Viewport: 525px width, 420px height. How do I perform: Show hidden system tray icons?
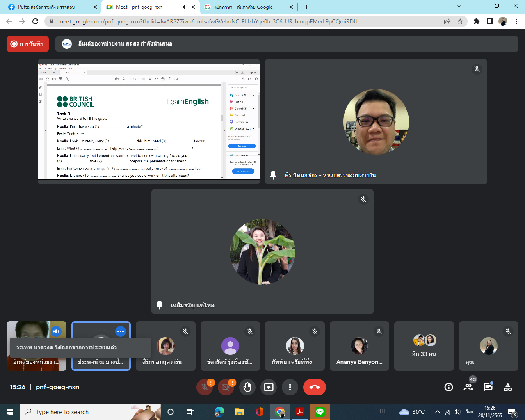click(x=437, y=412)
